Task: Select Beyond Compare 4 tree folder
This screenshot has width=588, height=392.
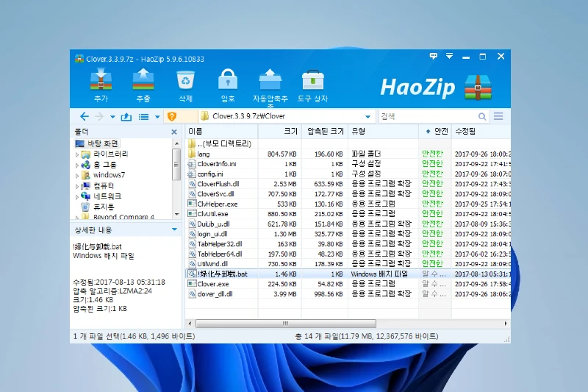Action: 118,217
